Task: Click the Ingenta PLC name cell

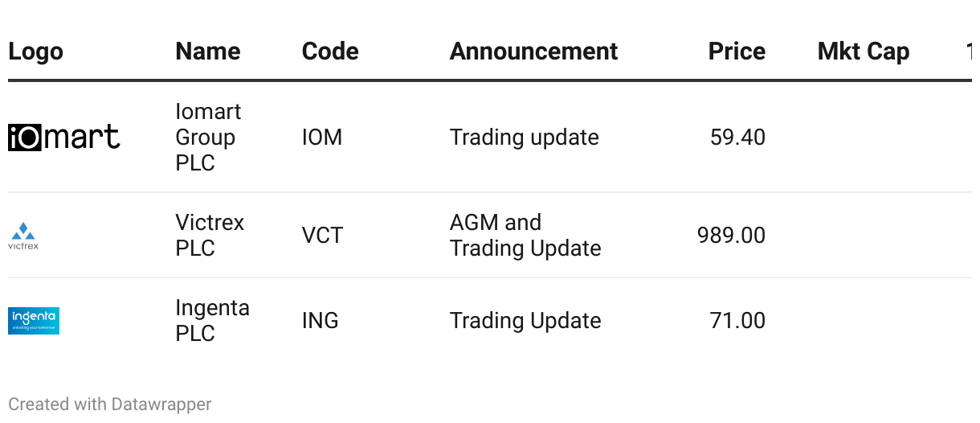Action: [212, 321]
